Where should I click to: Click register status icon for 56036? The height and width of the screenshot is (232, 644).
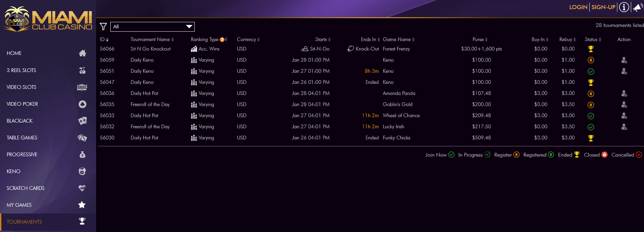click(x=591, y=94)
